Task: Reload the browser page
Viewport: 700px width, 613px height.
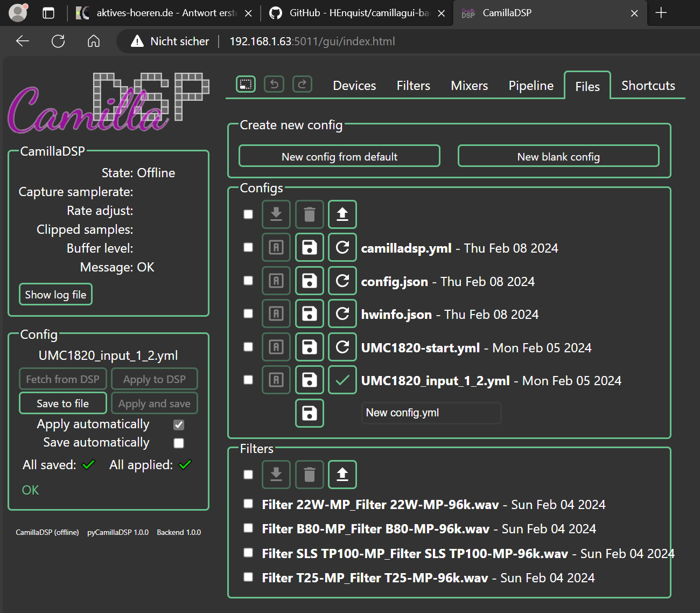Action: coord(58,41)
